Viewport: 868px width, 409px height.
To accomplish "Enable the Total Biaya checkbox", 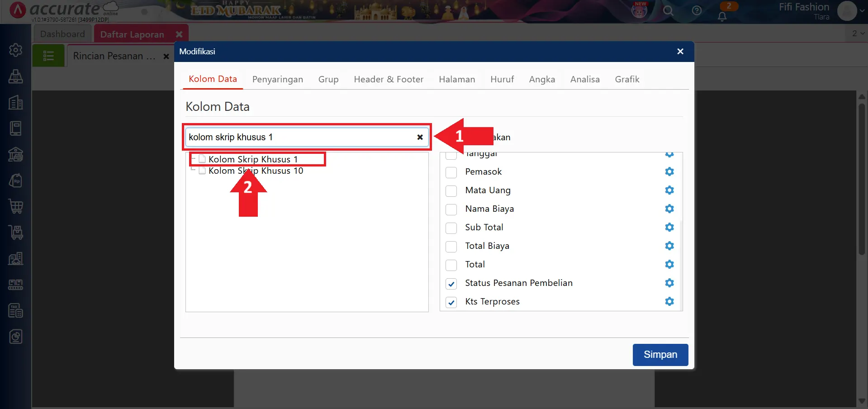I will 451,247.
